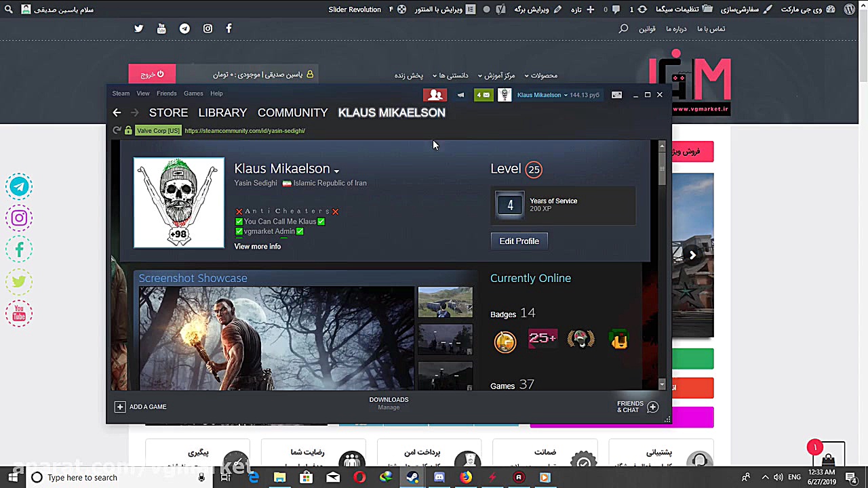Open Twitter in left social sidebar
The height and width of the screenshot is (488, 868).
tap(19, 282)
